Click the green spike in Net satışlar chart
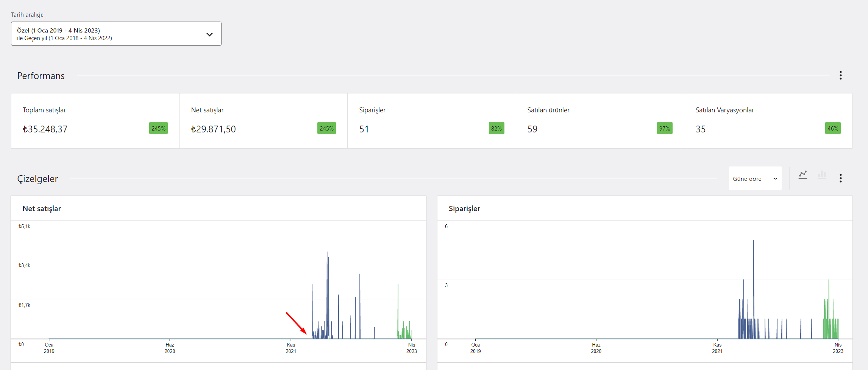 [398, 311]
